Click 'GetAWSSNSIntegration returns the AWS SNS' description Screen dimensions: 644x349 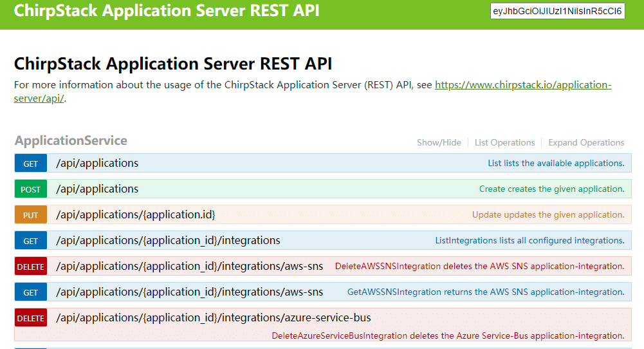[486, 292]
